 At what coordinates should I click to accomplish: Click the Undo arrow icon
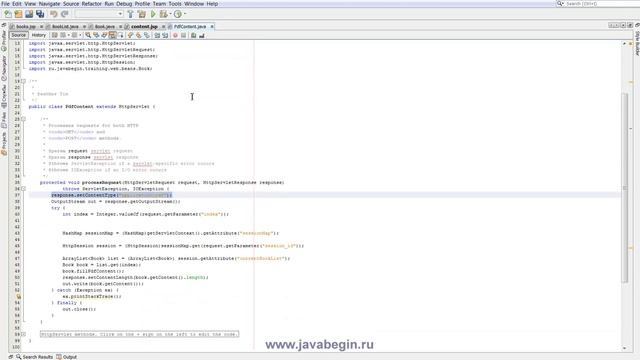point(53,14)
